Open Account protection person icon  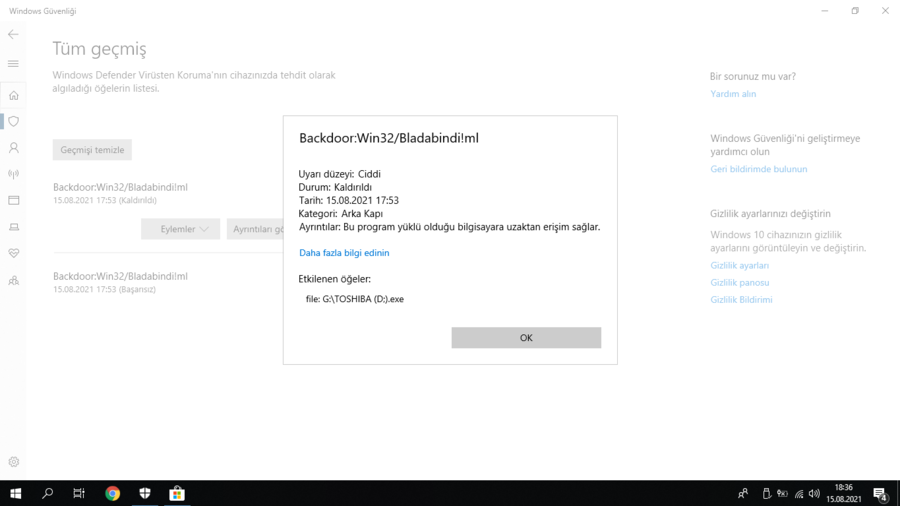pos(14,148)
